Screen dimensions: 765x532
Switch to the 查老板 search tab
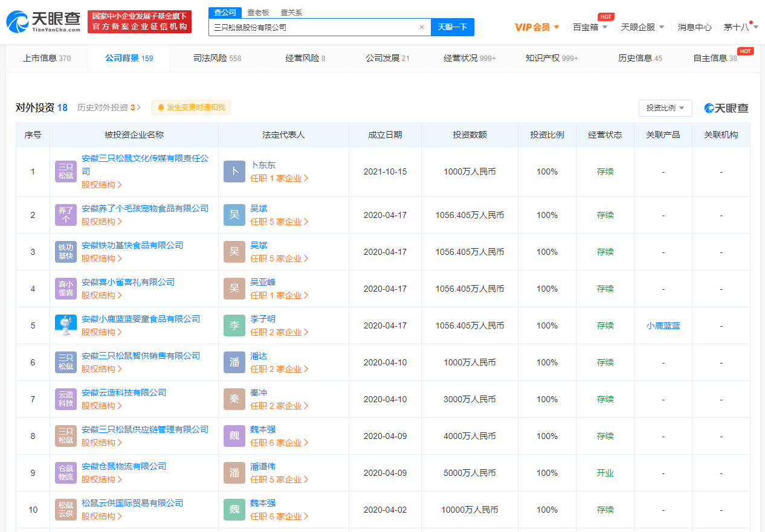tap(257, 13)
